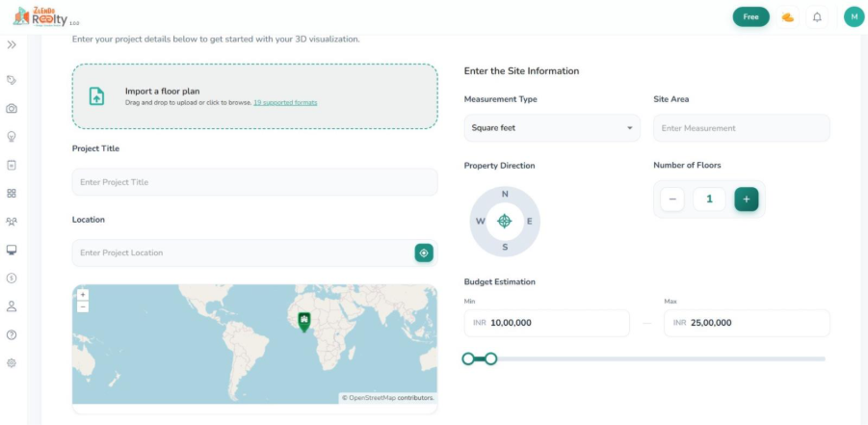The width and height of the screenshot is (868, 425).
Task: Click the Free plan button
Action: (x=750, y=16)
